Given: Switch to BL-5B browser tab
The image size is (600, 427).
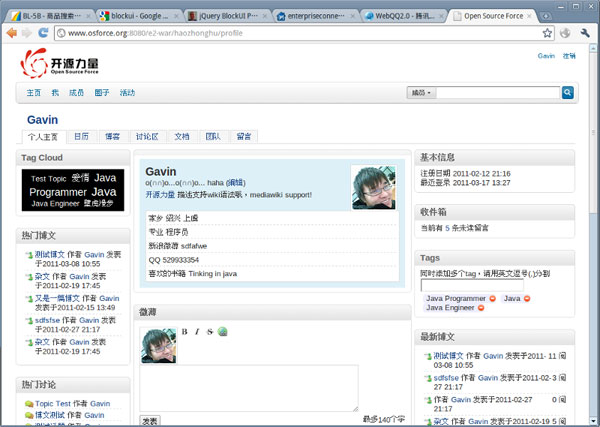Looking at the screenshot, I should [x=50, y=16].
